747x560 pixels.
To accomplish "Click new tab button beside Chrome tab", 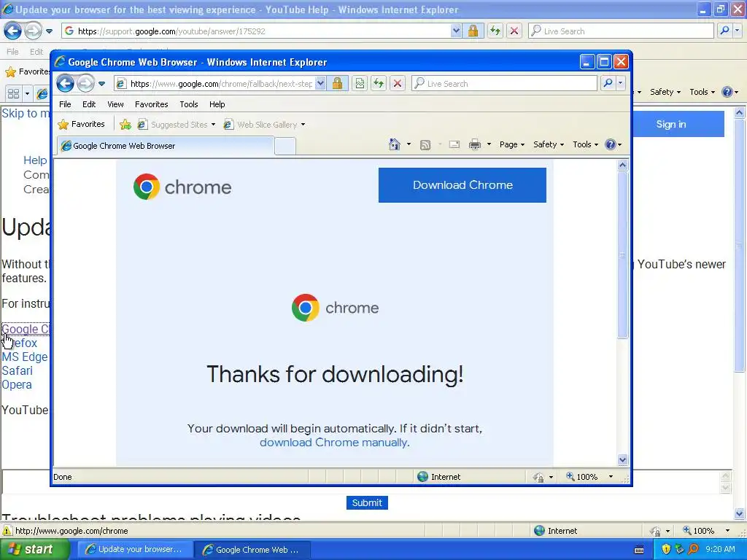I will pos(285,146).
